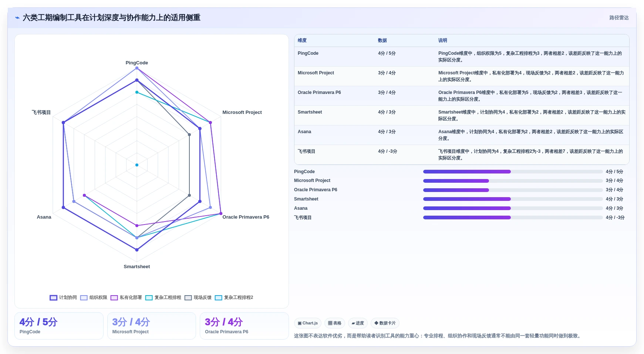Viewport: 644px width, 354px height.
Task: Click the Oracle Primavera P6 radar axis label
Action: pyautogui.click(x=246, y=217)
